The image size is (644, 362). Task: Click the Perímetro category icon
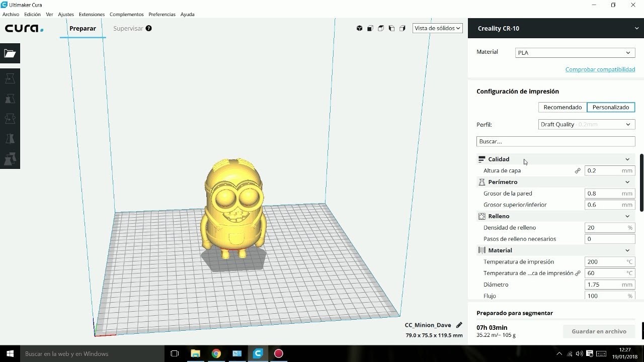[x=481, y=182]
